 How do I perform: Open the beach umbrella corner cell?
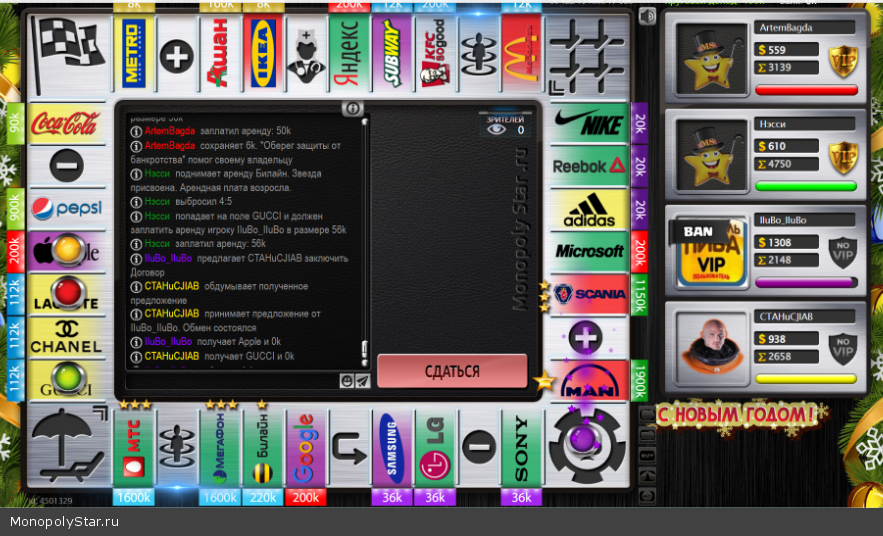click(x=68, y=446)
